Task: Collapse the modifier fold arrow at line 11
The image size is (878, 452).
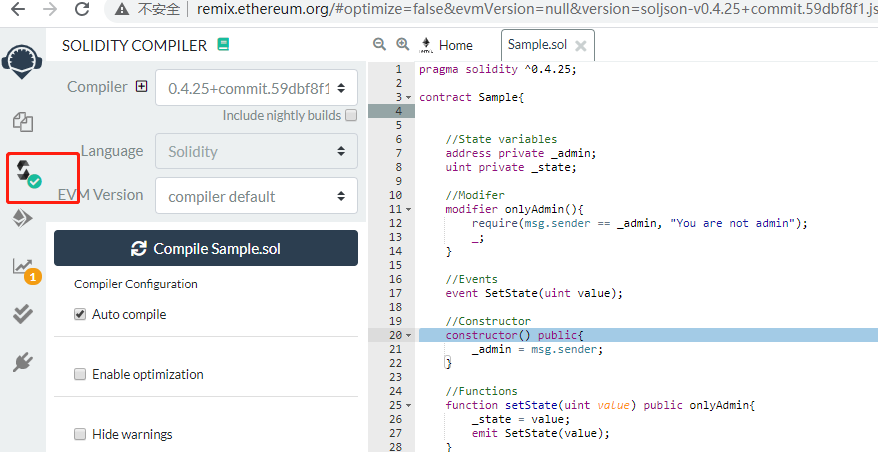Action: [x=409, y=209]
